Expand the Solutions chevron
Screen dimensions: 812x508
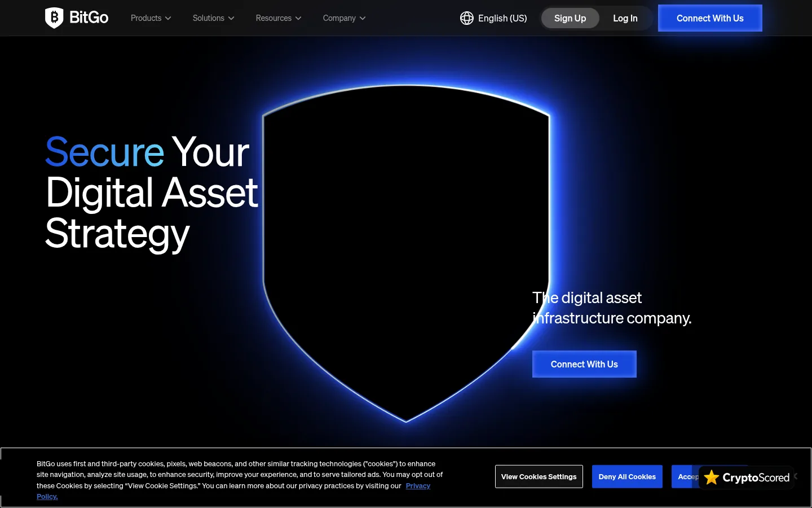pyautogui.click(x=231, y=18)
